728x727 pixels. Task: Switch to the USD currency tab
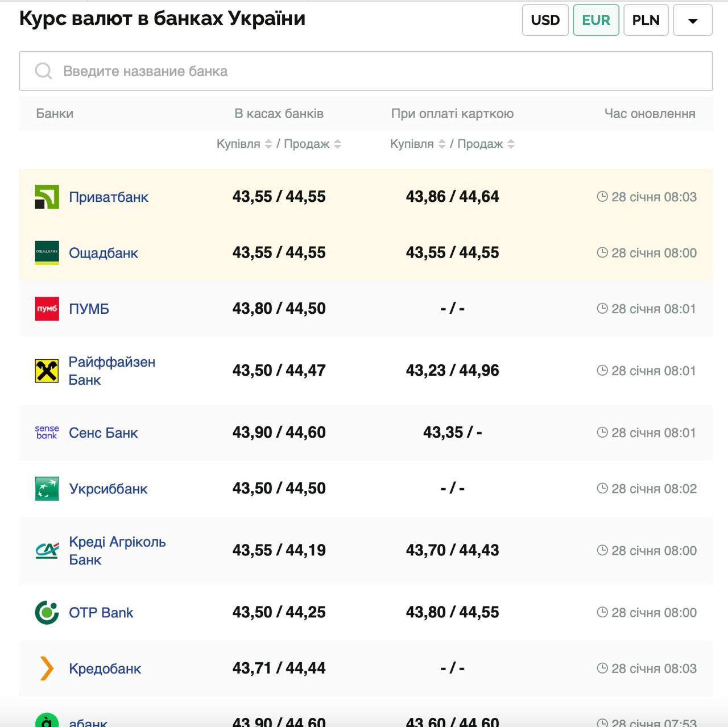coord(545,20)
